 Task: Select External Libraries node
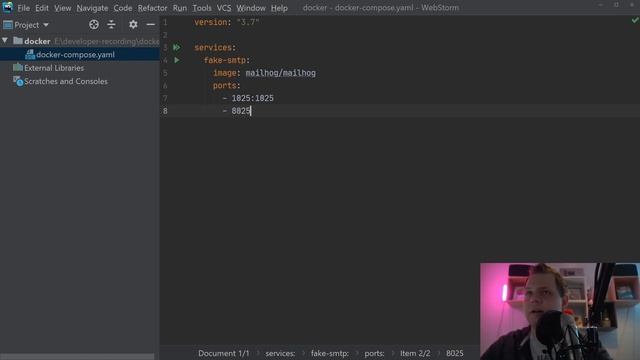click(x=54, y=68)
